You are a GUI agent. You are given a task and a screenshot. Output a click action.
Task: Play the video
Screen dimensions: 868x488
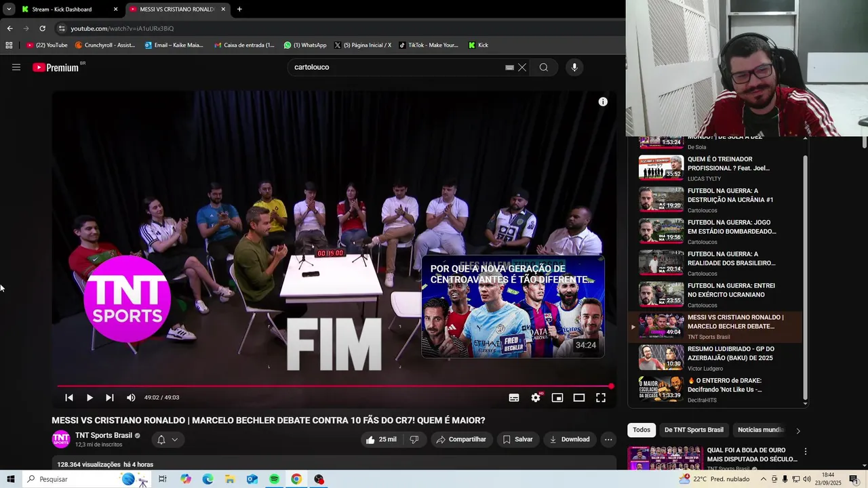pos(89,398)
